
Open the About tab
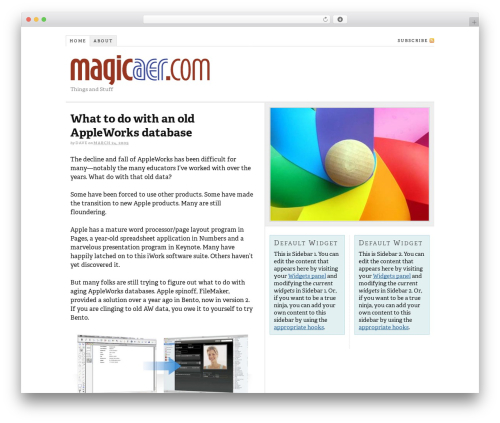pyautogui.click(x=103, y=41)
